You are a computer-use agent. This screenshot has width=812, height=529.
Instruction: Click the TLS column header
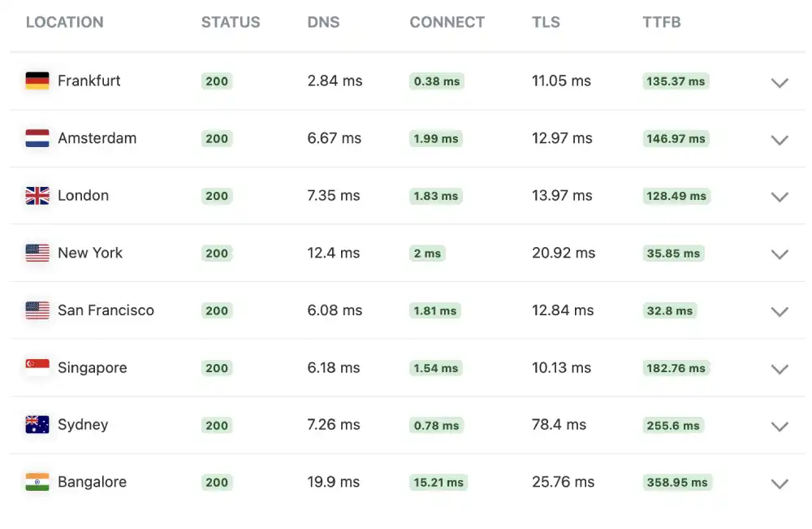point(546,22)
